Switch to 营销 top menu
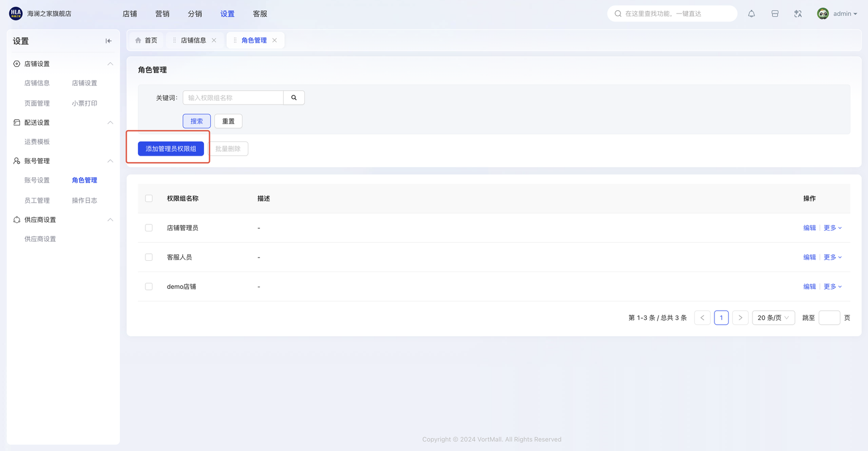Screen dimensions: 868x451 162,14
